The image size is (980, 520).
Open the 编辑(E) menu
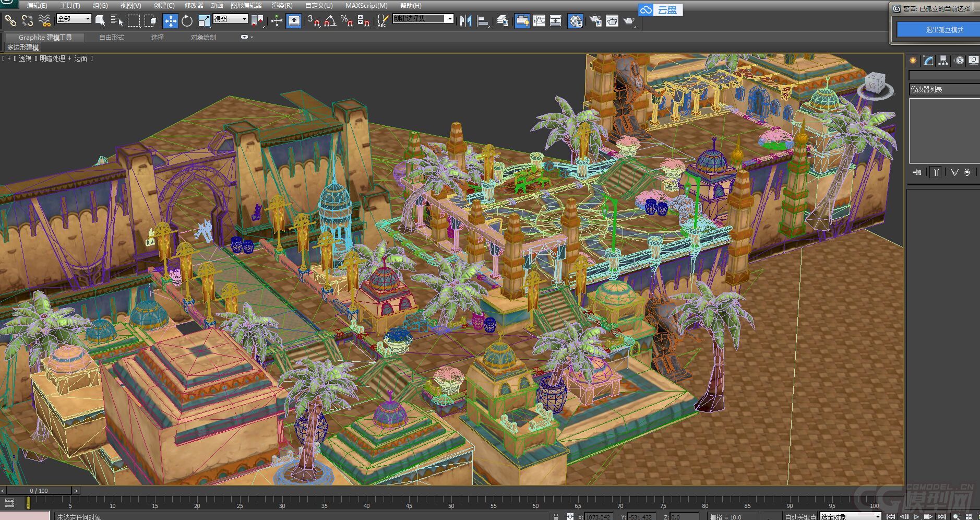click(x=37, y=5)
